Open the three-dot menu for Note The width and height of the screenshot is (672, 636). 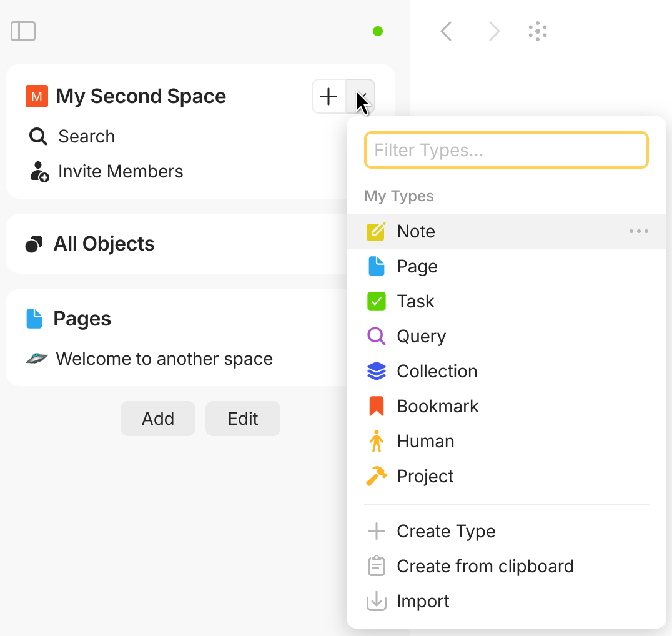638,231
